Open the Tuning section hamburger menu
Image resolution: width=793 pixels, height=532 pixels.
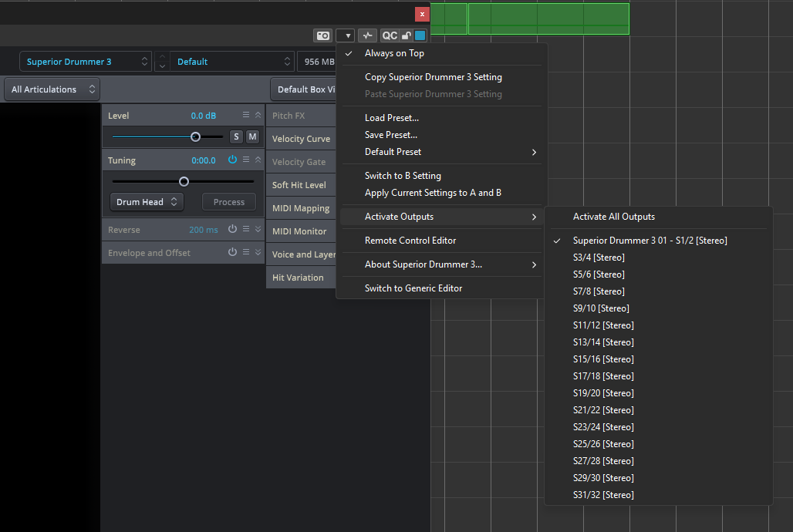pyautogui.click(x=246, y=160)
